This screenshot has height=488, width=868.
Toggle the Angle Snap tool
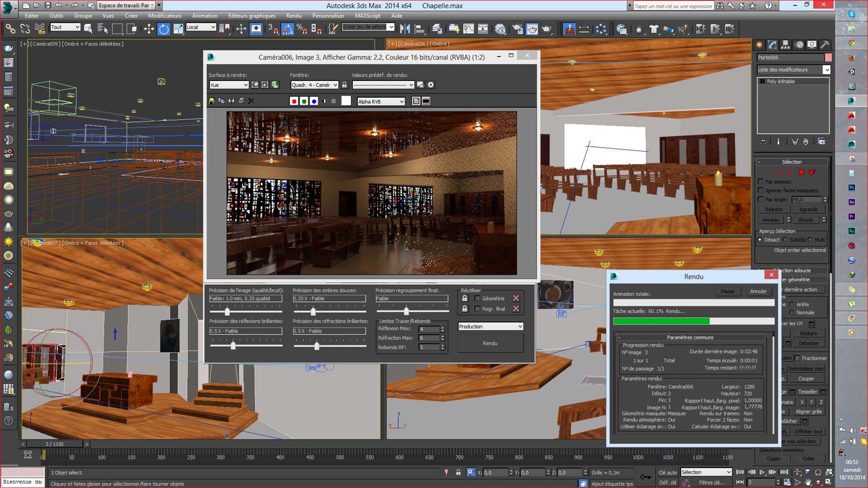point(287,29)
